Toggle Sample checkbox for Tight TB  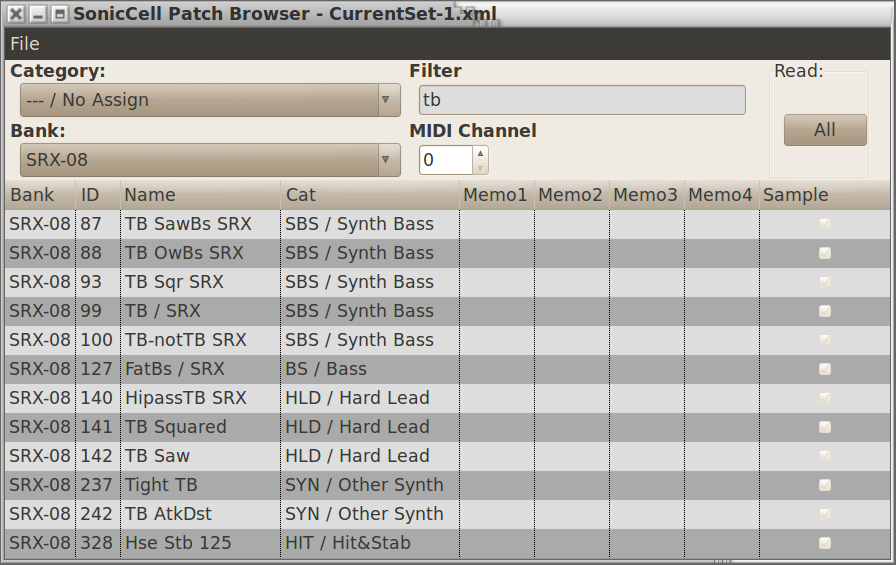coord(825,485)
